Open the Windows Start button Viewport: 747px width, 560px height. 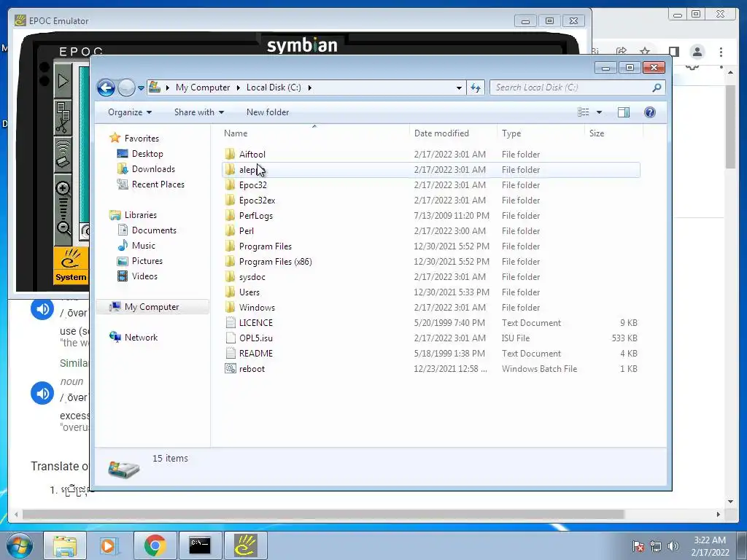[20, 545]
